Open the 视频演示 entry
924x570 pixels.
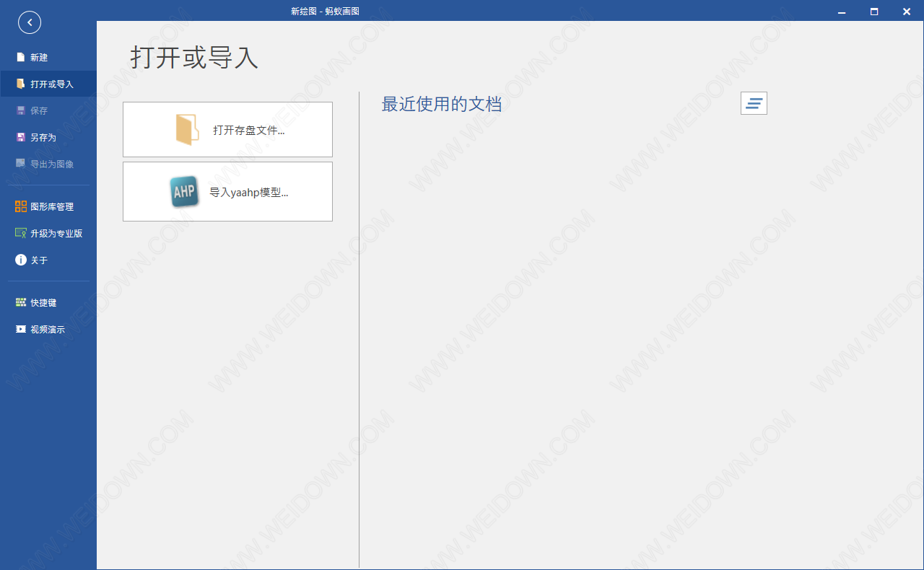[48, 329]
